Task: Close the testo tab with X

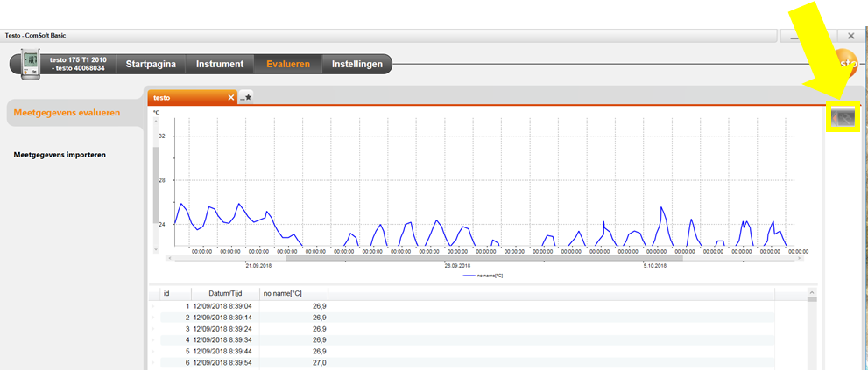Action: (x=231, y=97)
